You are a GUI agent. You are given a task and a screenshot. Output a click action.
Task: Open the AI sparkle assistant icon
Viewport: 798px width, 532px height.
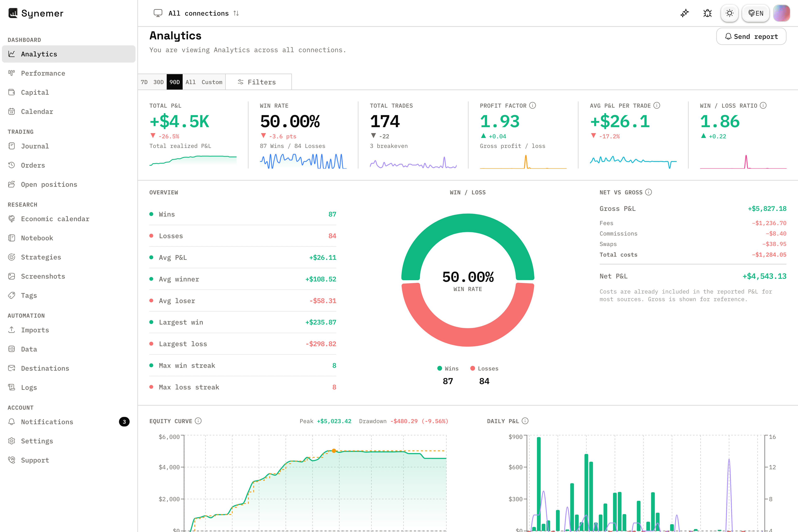tap(685, 13)
